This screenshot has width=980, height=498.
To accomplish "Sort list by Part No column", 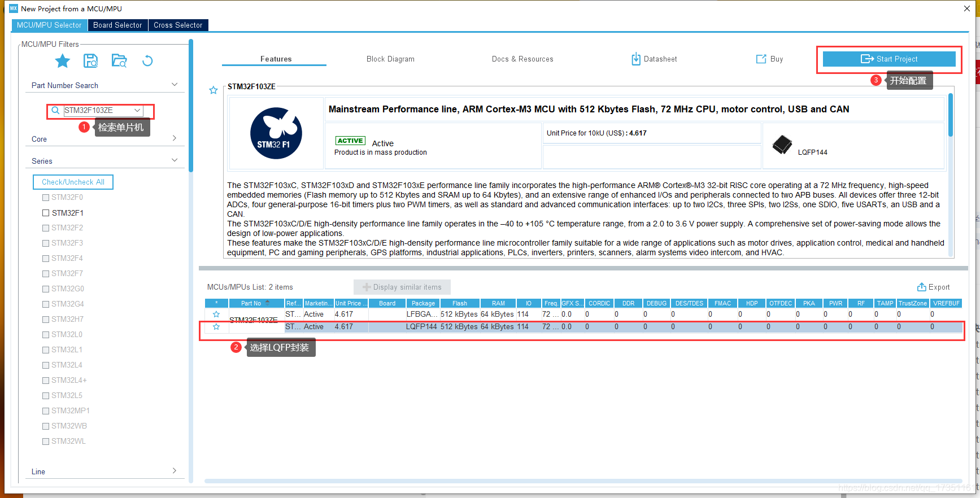I will (256, 303).
